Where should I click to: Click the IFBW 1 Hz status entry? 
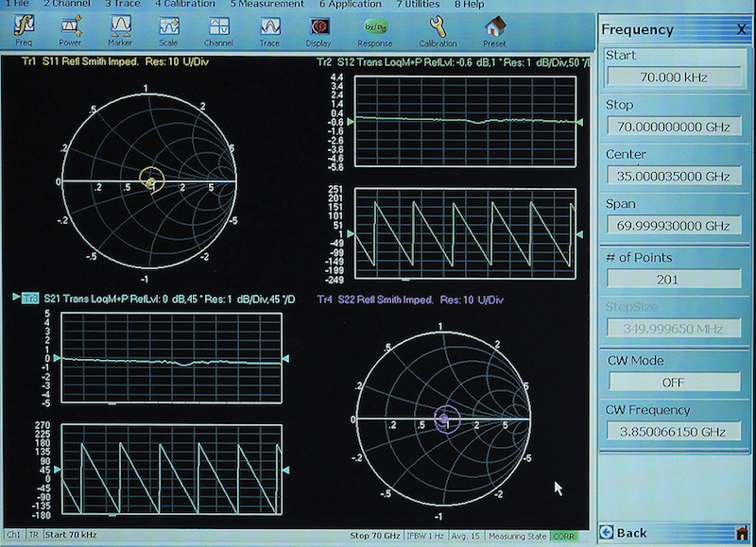(x=424, y=536)
